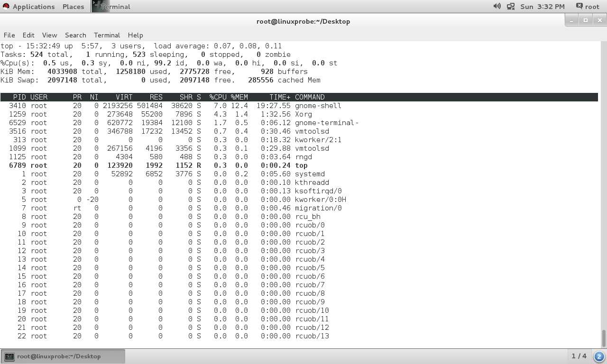Open the root user menu
607x364 pixels.
(x=588, y=7)
